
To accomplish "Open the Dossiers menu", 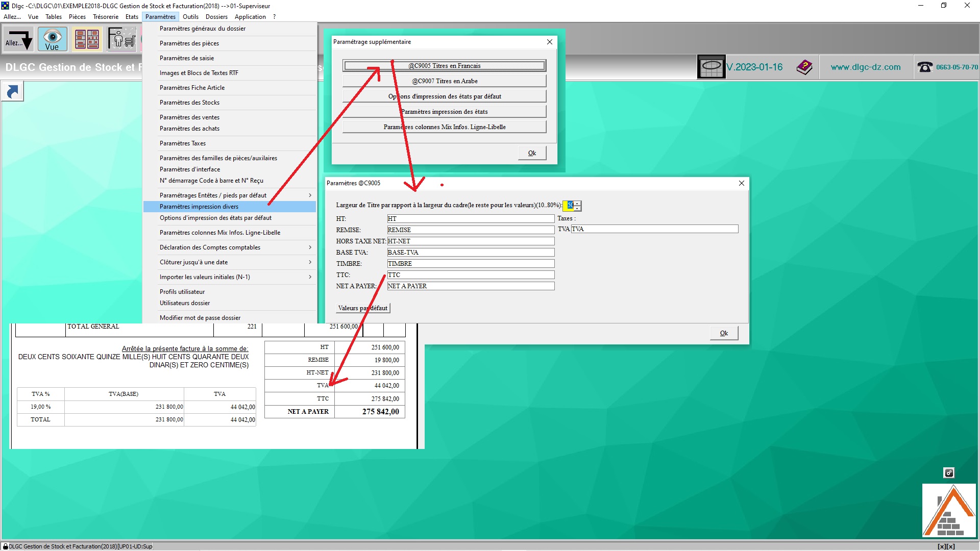I will point(216,17).
